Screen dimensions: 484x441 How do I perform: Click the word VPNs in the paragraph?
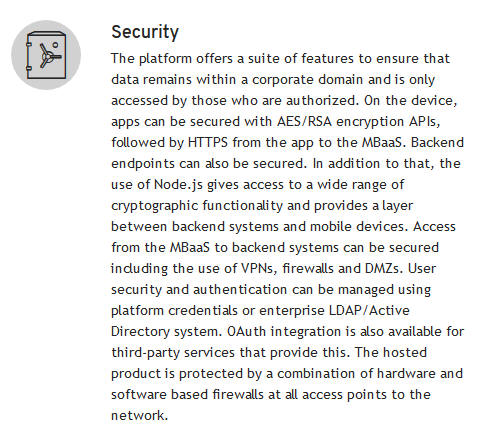259,269
